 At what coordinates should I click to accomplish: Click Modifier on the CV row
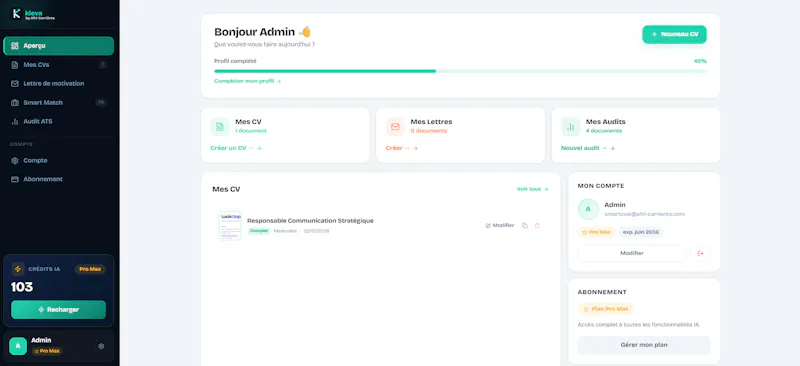click(499, 225)
